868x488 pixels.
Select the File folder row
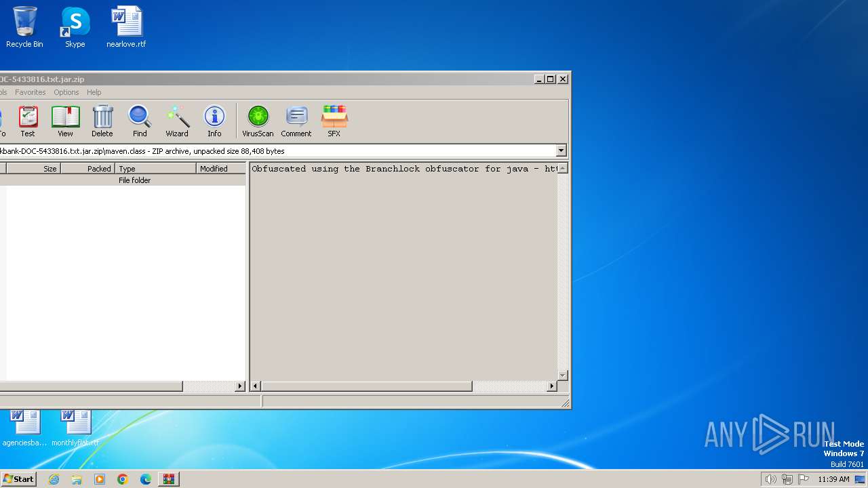coord(122,180)
